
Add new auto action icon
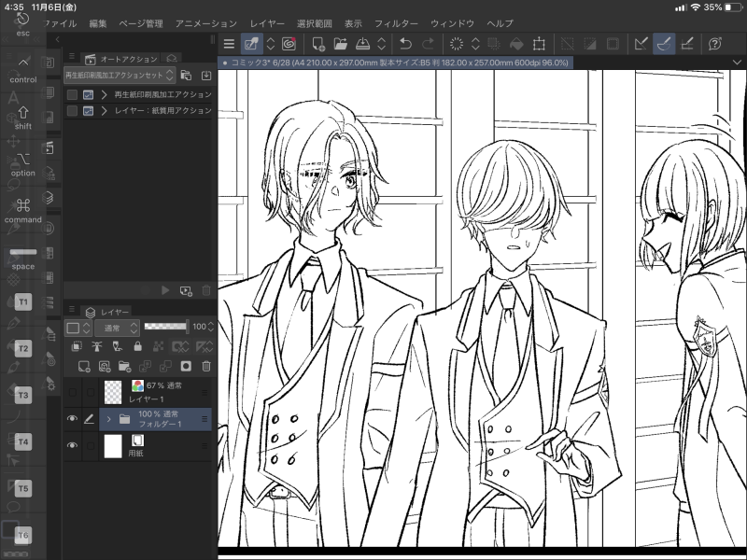(186, 290)
